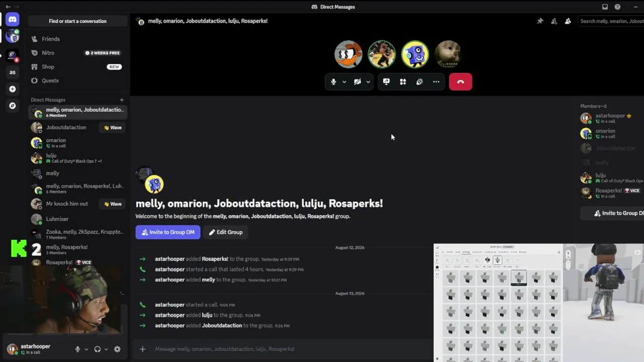Mute the microphone in the call controls
The height and width of the screenshot is (362, 644).
pyautogui.click(x=333, y=81)
